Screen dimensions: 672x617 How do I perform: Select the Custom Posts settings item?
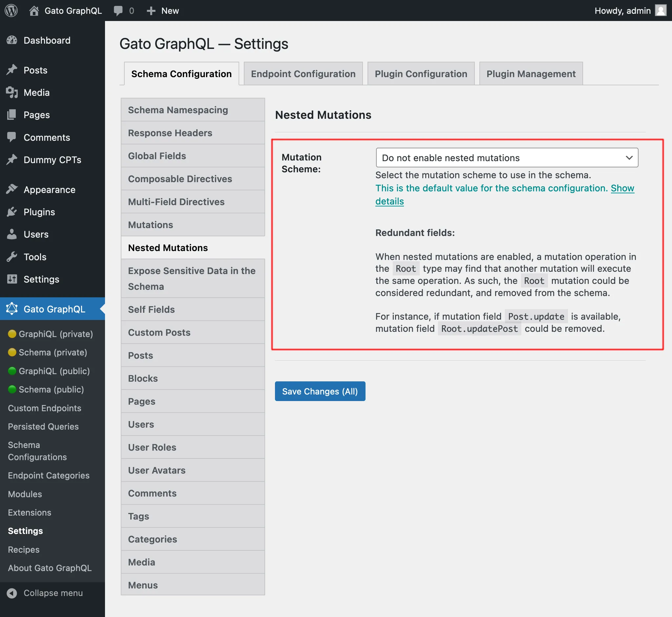click(193, 332)
